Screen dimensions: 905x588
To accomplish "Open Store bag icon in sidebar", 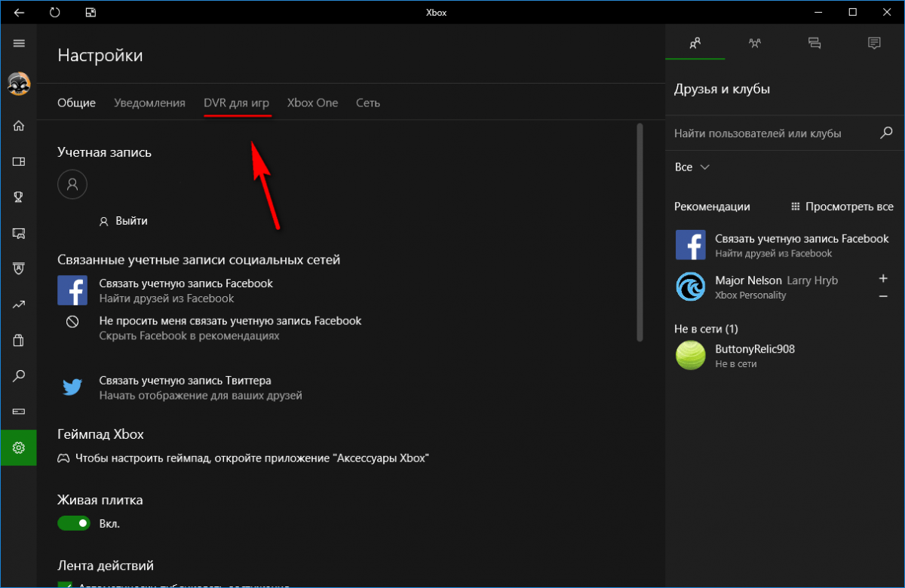I will click(19, 340).
